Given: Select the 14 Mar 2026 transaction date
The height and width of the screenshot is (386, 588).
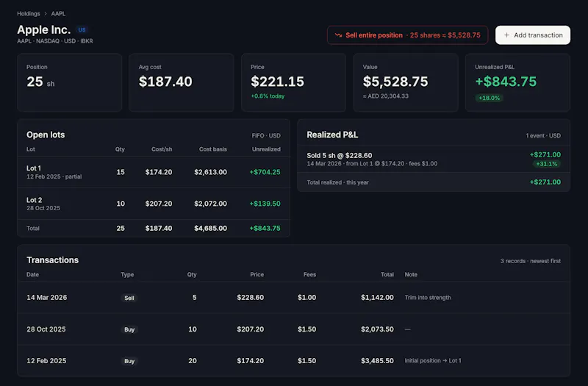Looking at the screenshot, I should 47,298.
